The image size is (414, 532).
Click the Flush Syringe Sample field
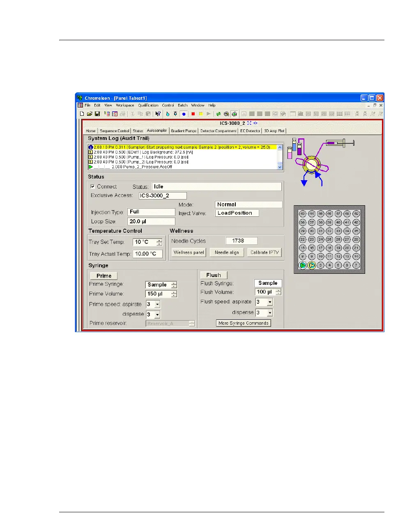coord(268,283)
